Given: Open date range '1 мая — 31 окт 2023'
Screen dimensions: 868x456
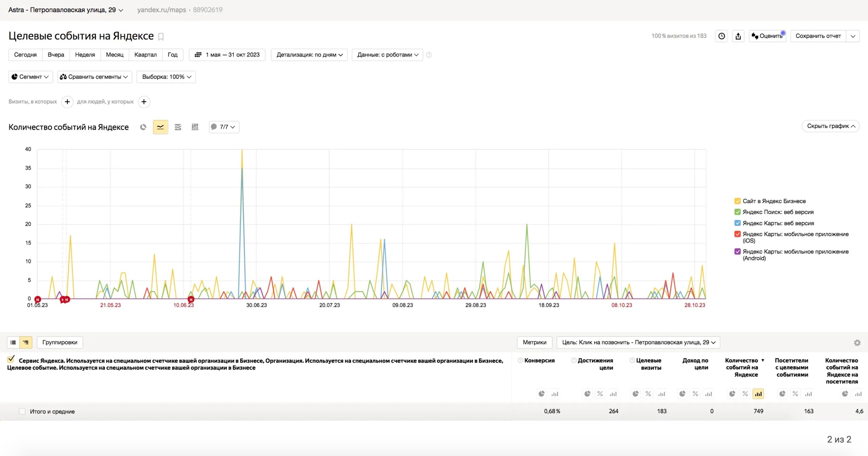Looking at the screenshot, I should coord(227,55).
